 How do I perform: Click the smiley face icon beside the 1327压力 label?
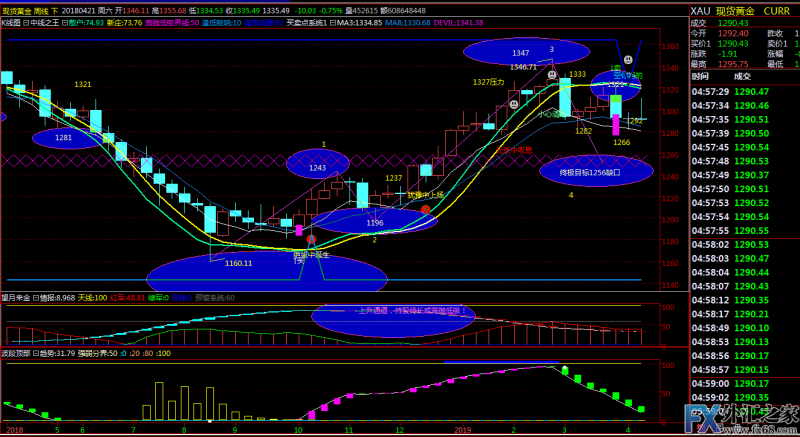[513, 103]
